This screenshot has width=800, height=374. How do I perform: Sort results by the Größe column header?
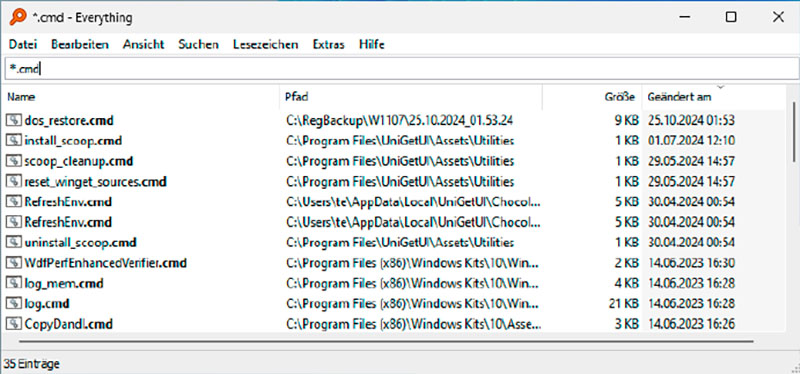click(591, 97)
